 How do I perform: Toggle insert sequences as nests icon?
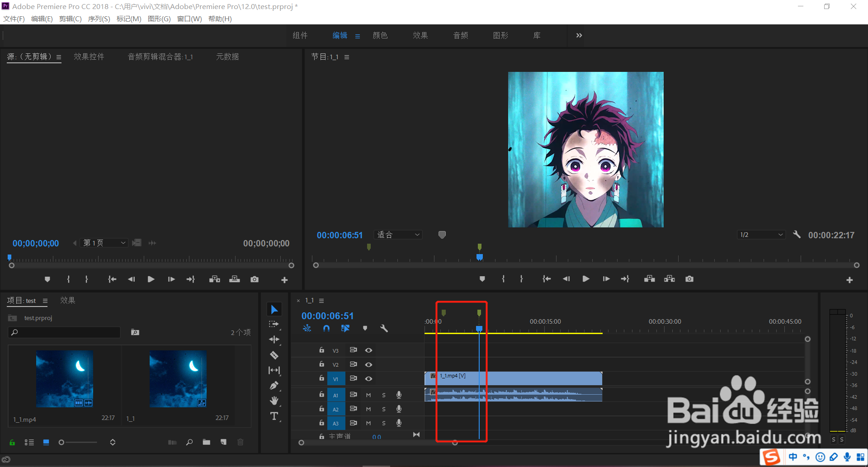pos(307,329)
